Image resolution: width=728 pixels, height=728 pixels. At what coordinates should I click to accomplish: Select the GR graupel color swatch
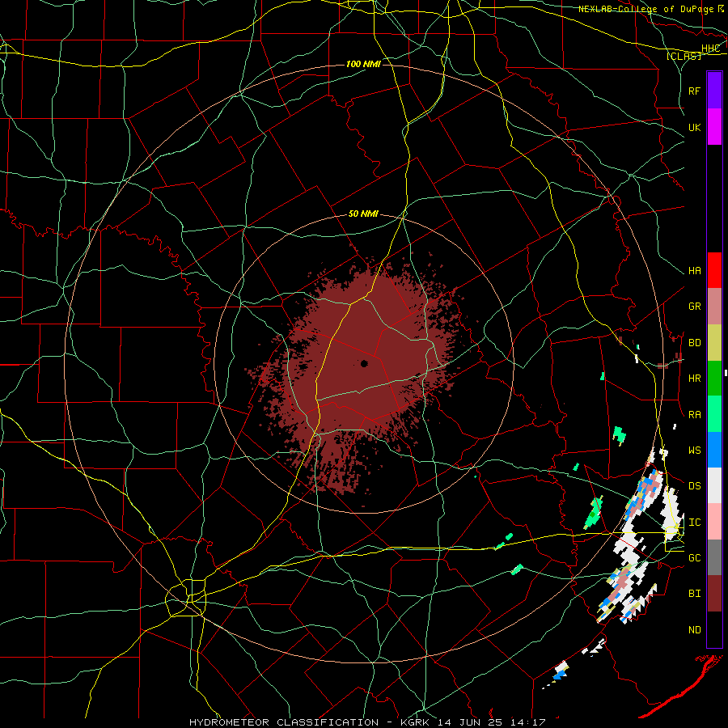(x=714, y=307)
